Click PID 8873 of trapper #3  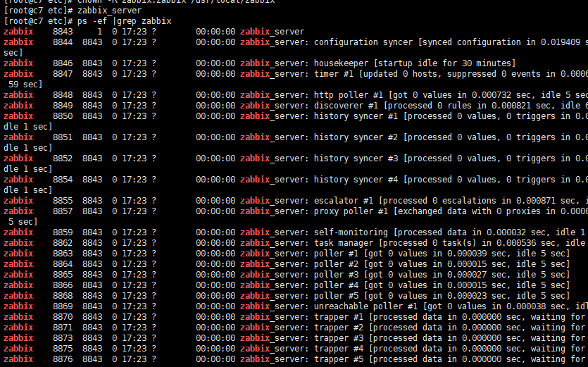63,337
